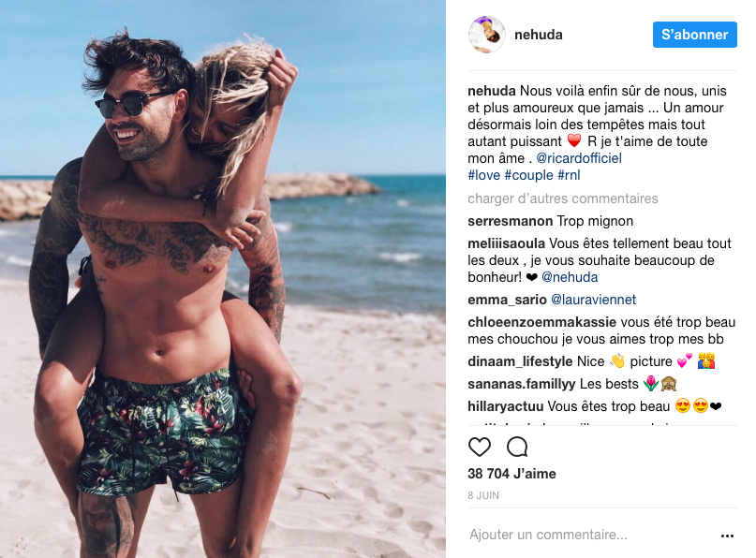Subscribe using the S'abonner button
756x558 pixels.
(695, 35)
